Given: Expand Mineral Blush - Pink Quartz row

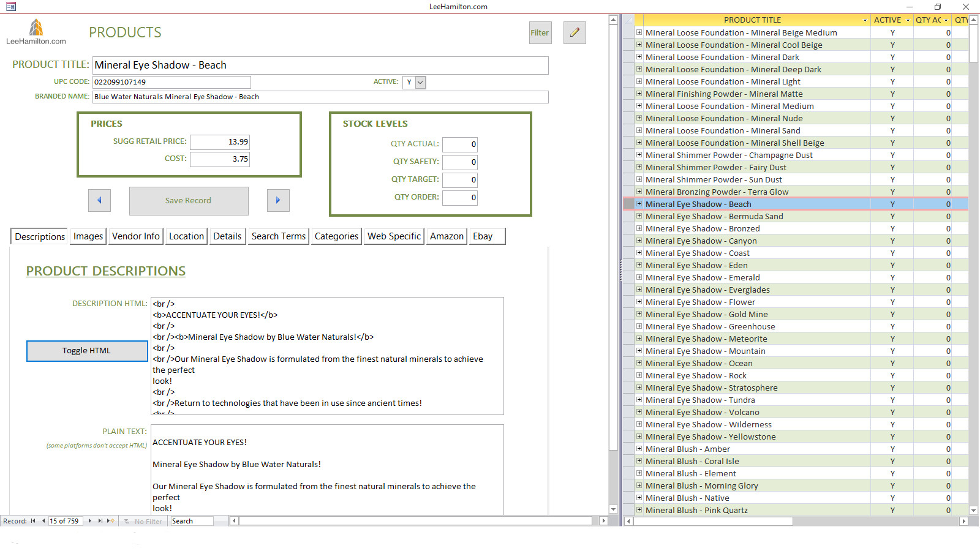Looking at the screenshot, I should pyautogui.click(x=639, y=510).
